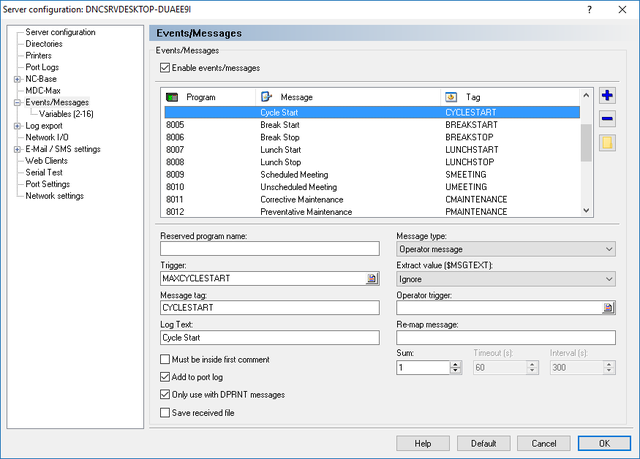640x459 pixels.
Task: Open Port Settings in the tree
Action: (x=47, y=184)
